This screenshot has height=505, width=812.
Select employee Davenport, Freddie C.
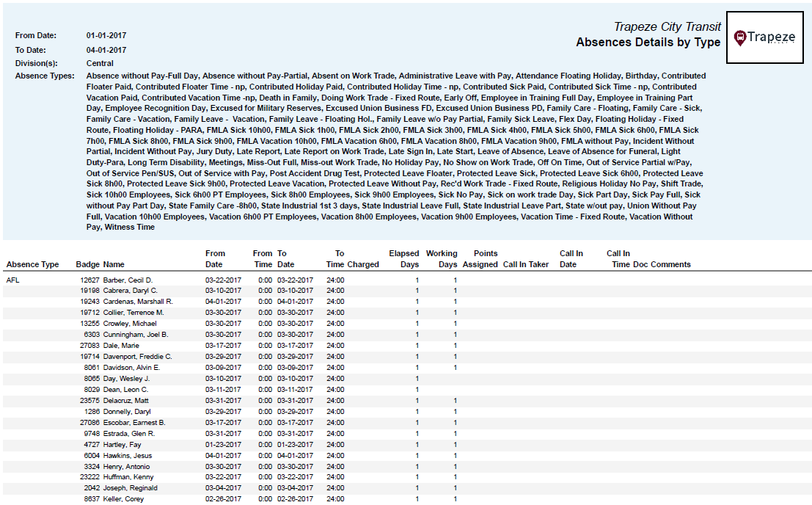(x=137, y=357)
